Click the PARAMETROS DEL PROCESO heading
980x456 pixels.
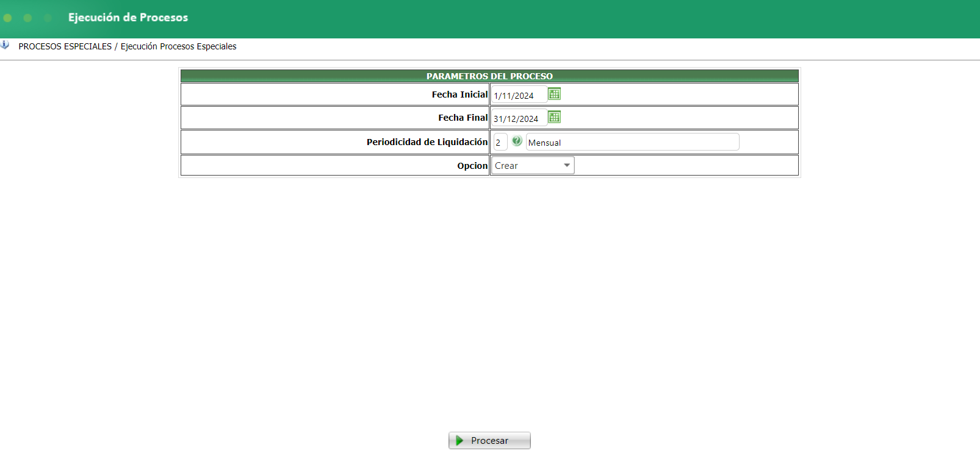pyautogui.click(x=489, y=76)
